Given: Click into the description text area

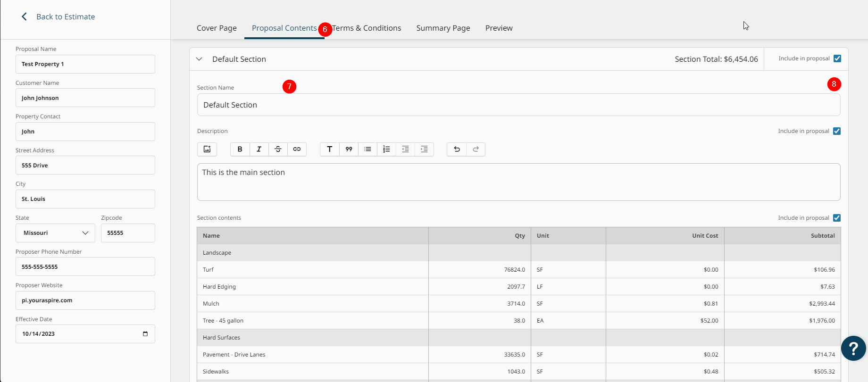Looking at the screenshot, I should coord(518,182).
